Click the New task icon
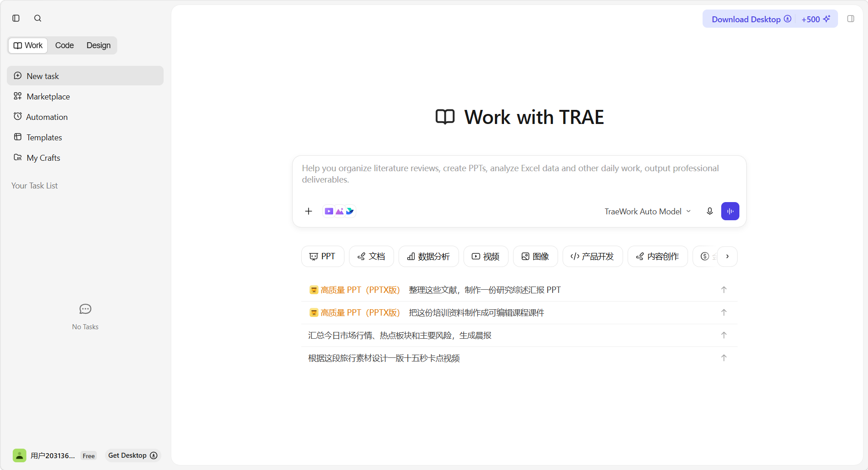The image size is (868, 470). 18,76
